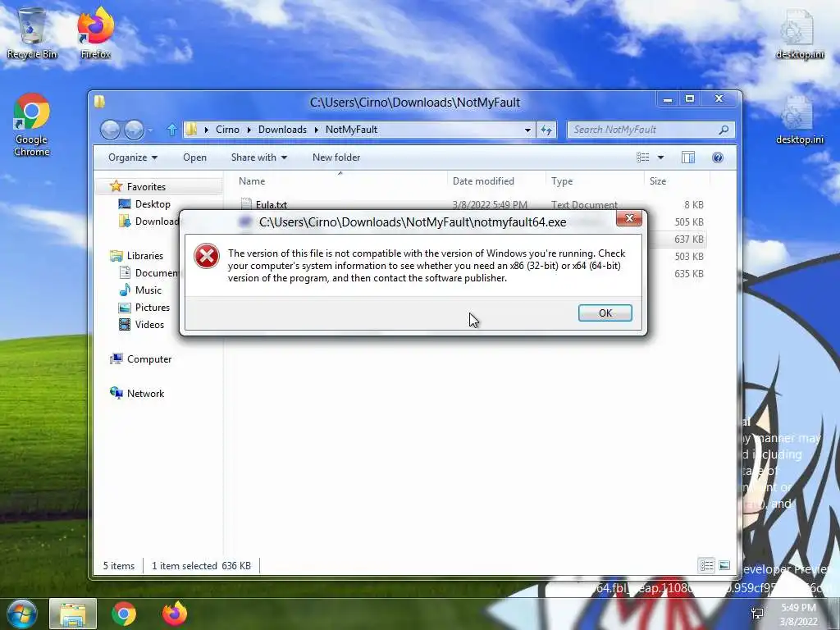Viewport: 840px width, 630px height.
Task: Click New folder in toolbar
Action: click(x=336, y=157)
